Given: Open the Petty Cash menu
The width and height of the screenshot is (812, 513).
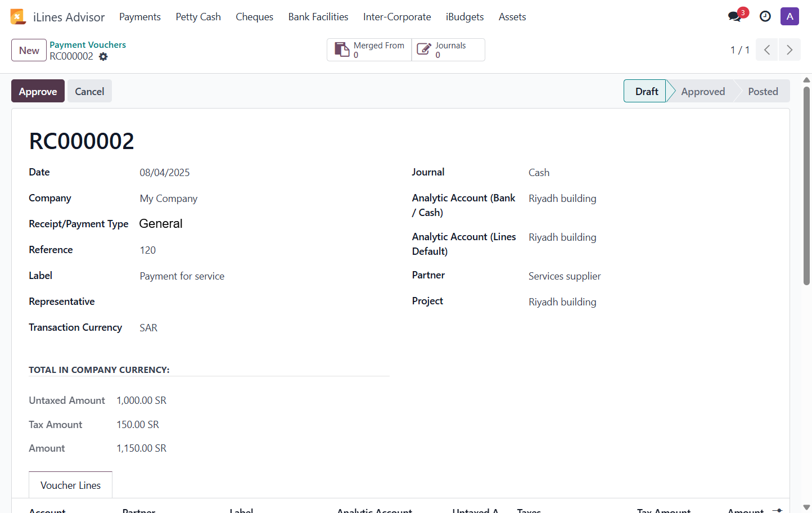Looking at the screenshot, I should tap(198, 17).
